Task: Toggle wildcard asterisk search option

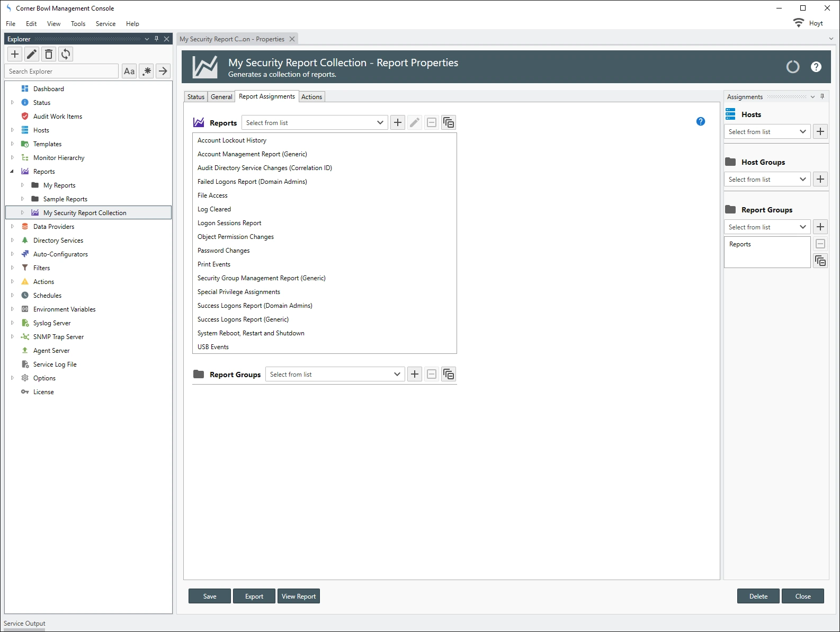Action: 147,71
